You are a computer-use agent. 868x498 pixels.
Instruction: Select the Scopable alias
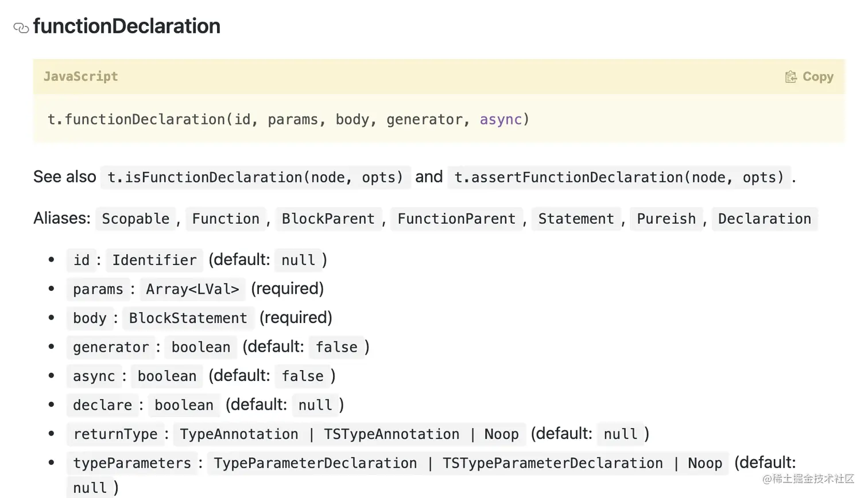coord(135,219)
